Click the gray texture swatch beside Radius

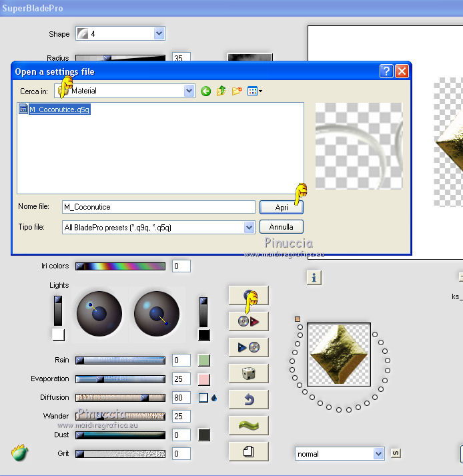pyautogui.click(x=250, y=57)
